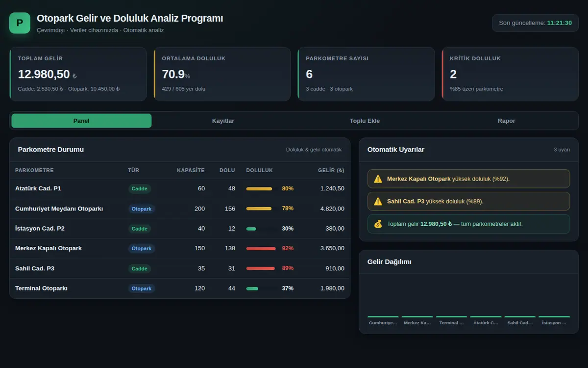Select Merkez Kapalı Otopark table row name
Screen dimensions: 588x368
pyautogui.click(x=49, y=248)
